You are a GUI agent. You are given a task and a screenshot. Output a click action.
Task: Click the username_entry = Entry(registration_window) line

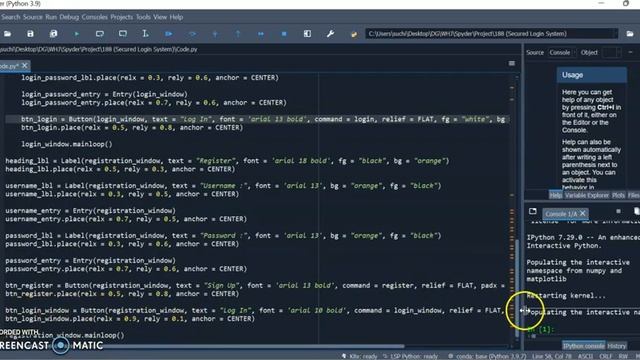click(90, 211)
